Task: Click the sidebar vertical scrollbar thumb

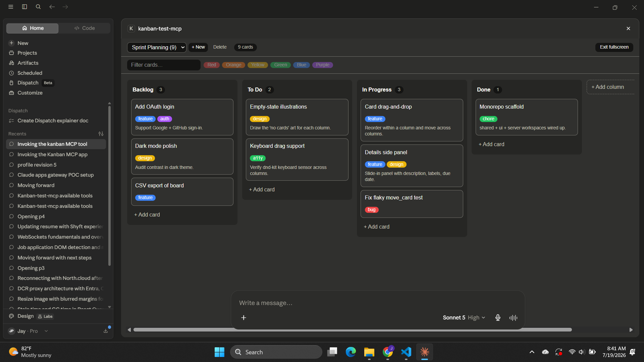Action: pos(109,186)
